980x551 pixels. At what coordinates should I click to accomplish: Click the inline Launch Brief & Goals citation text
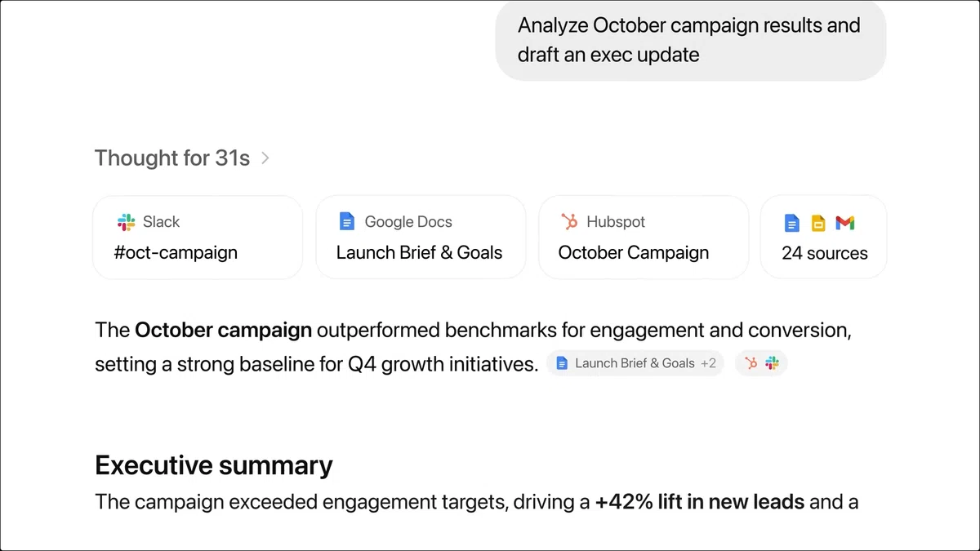(x=635, y=364)
